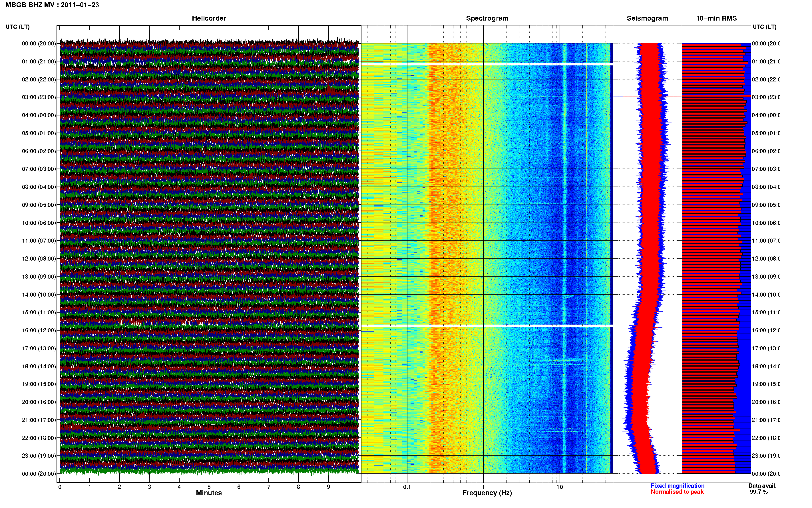
Task: Click the left 13:00 (09:00) time label
Action: 39,277
